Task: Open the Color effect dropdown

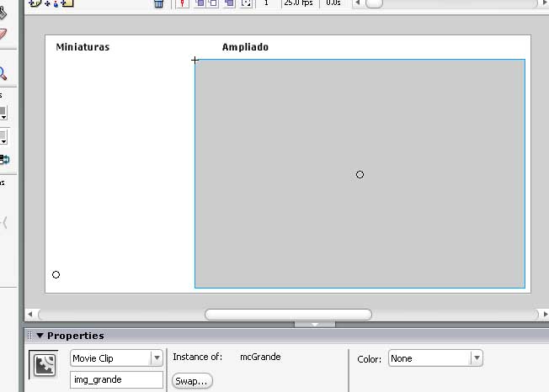Action: (435, 358)
